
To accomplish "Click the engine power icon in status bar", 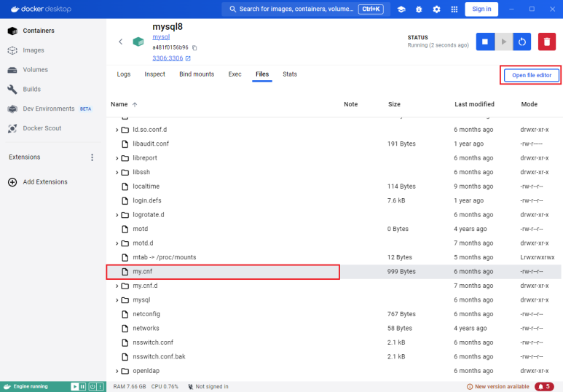I will (92, 387).
